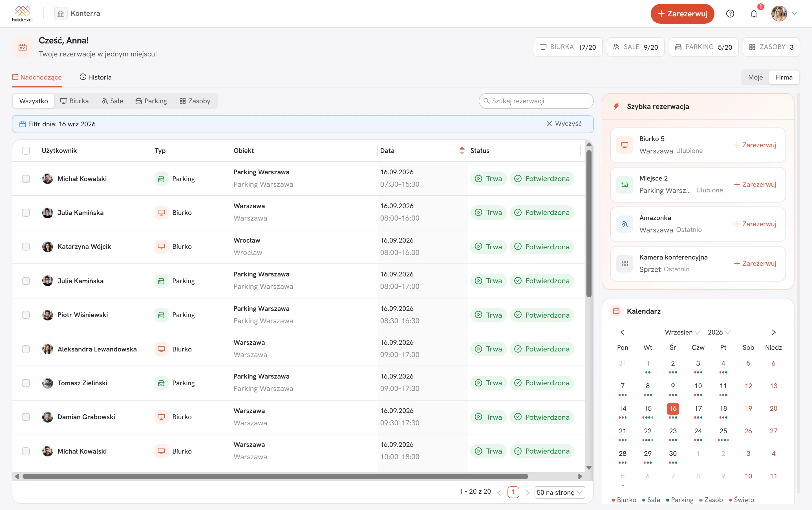Click the Konterra building icon
Image resolution: width=812 pixels, height=510 pixels.
[61, 14]
